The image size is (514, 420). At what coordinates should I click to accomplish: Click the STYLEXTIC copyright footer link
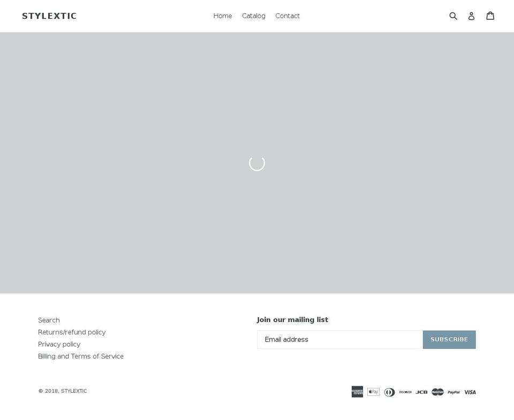coord(74,391)
